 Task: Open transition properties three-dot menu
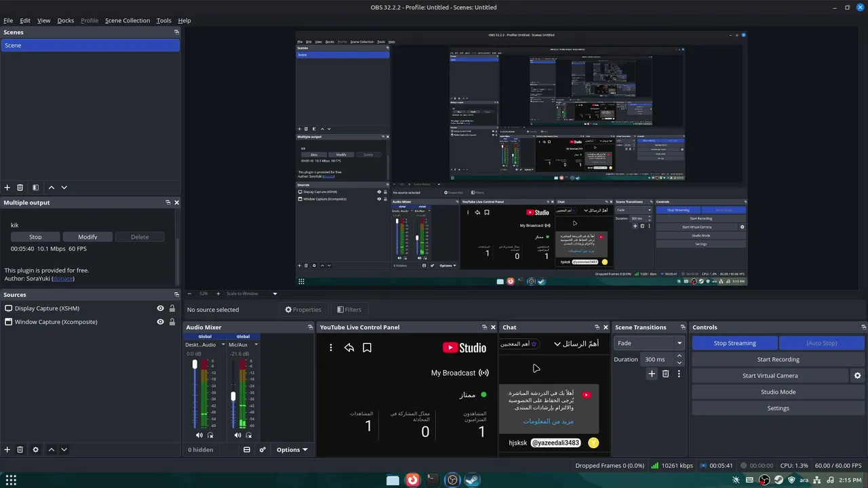click(x=679, y=373)
